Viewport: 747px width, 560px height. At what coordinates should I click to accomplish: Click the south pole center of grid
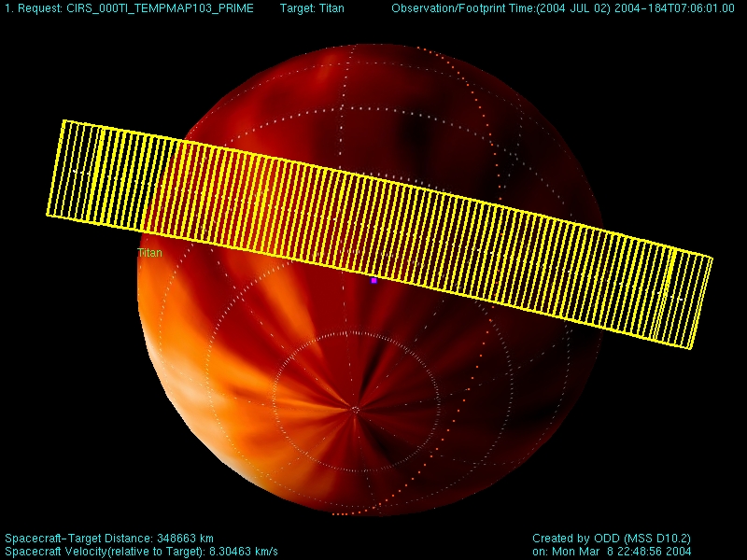coord(355,409)
